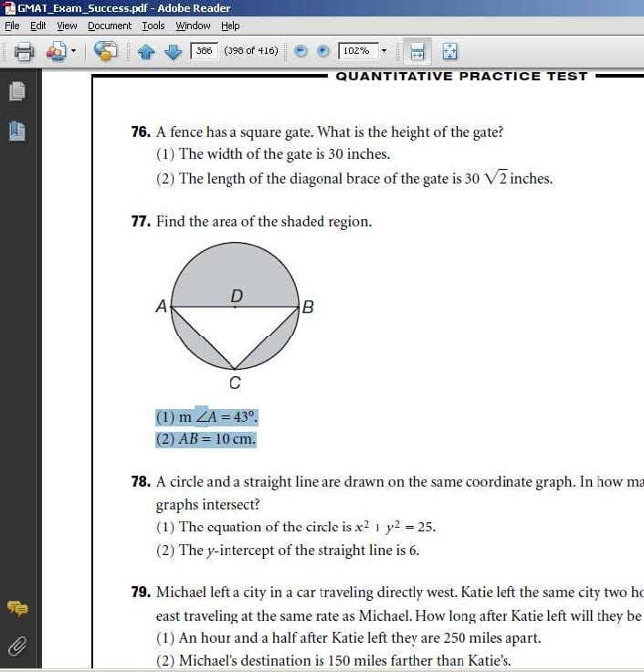Expand the collaboration icon dropdown arrow
This screenshot has width=644, height=672.
[73, 51]
